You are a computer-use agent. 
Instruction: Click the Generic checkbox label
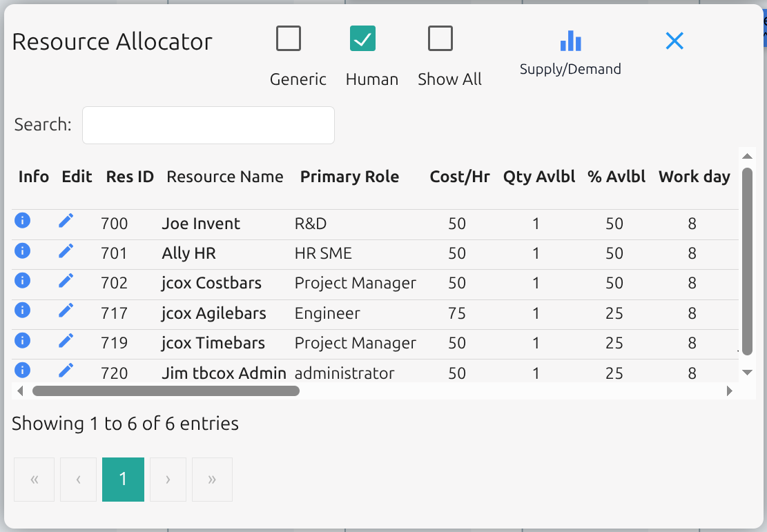pyautogui.click(x=298, y=80)
